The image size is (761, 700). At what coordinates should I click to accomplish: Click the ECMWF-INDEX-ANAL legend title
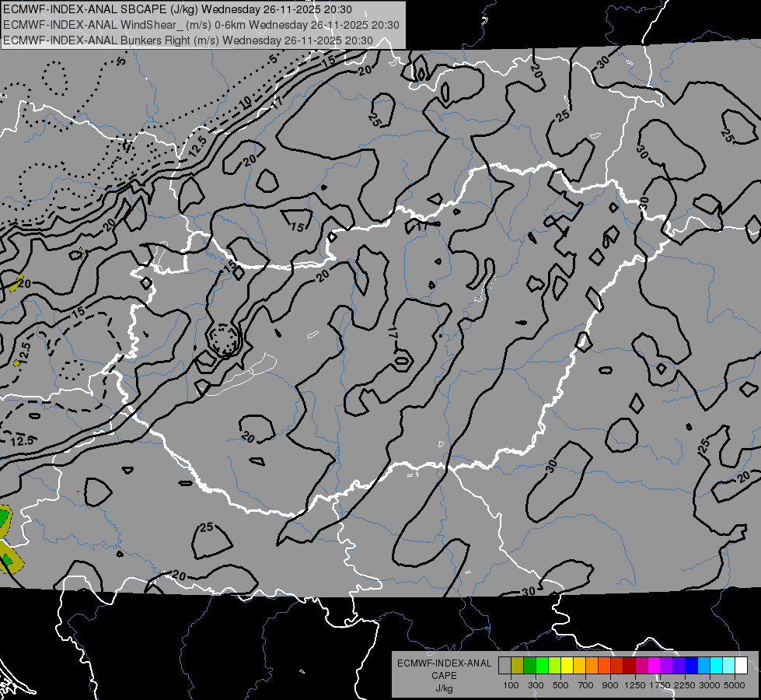point(444,663)
